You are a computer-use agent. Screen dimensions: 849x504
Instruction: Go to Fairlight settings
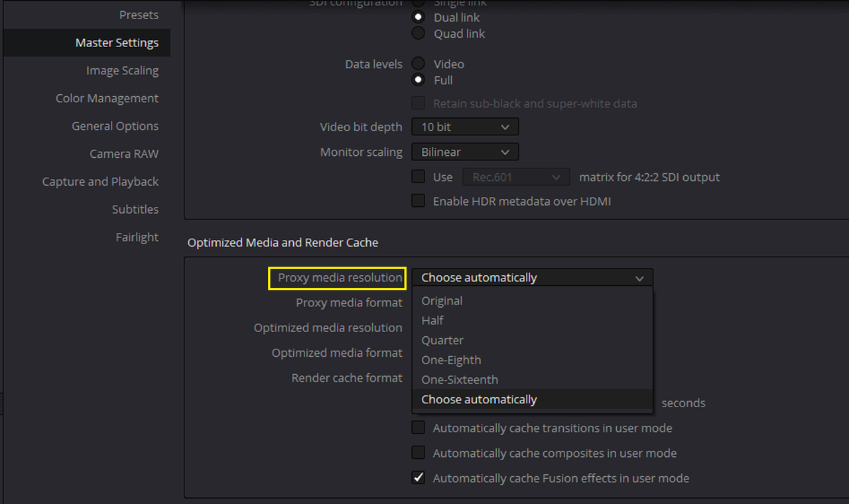(137, 237)
